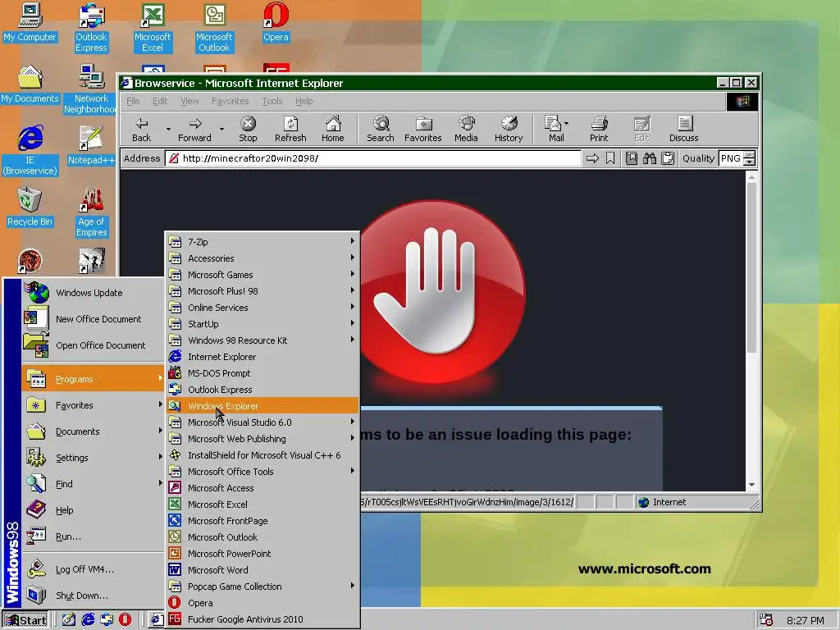Viewport: 840px width, 630px height.
Task: Open My Computer desktop icon
Action: pos(30,22)
